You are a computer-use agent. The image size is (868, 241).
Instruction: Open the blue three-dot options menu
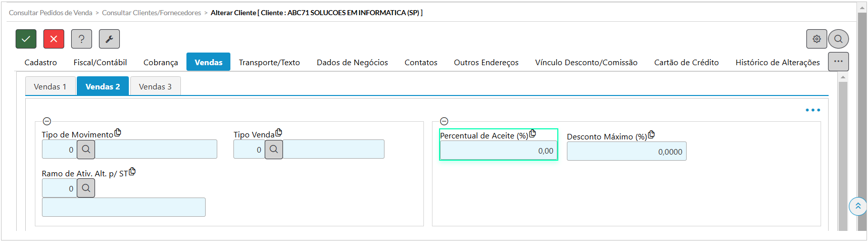(812, 110)
